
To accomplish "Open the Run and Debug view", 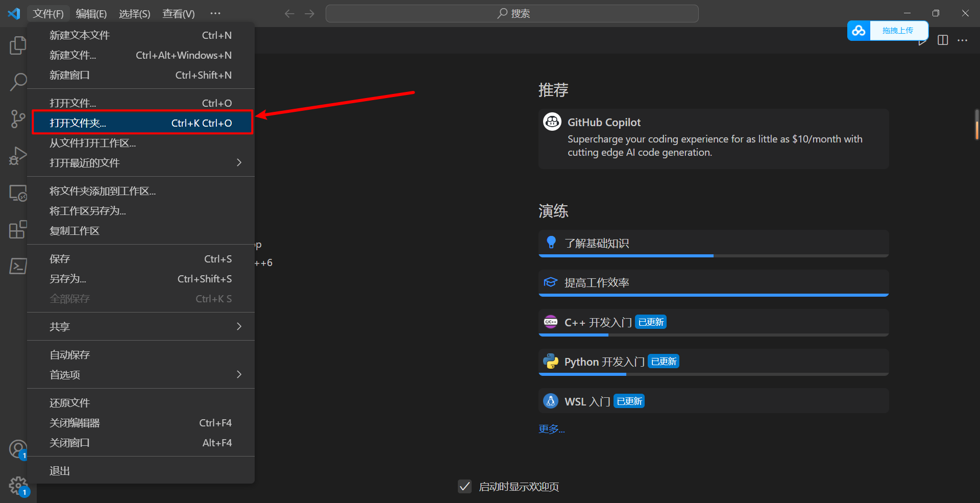I will click(18, 156).
